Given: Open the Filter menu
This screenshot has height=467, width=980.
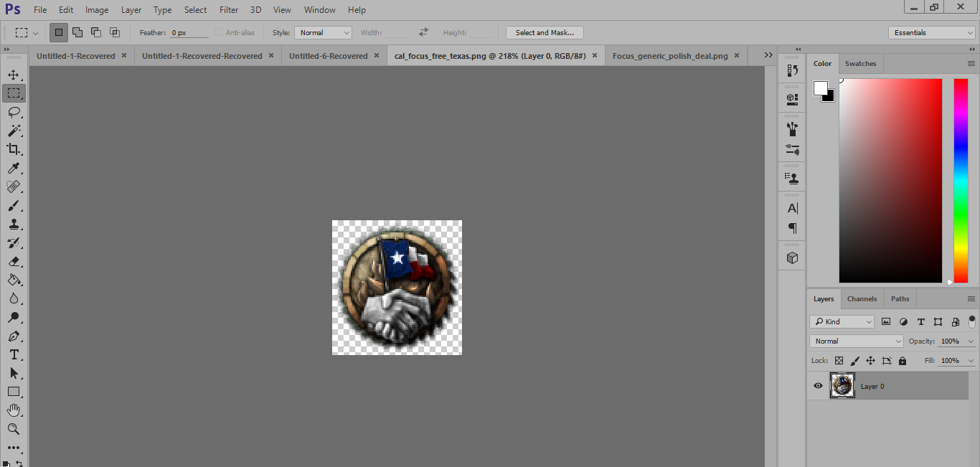Looking at the screenshot, I should [229, 10].
